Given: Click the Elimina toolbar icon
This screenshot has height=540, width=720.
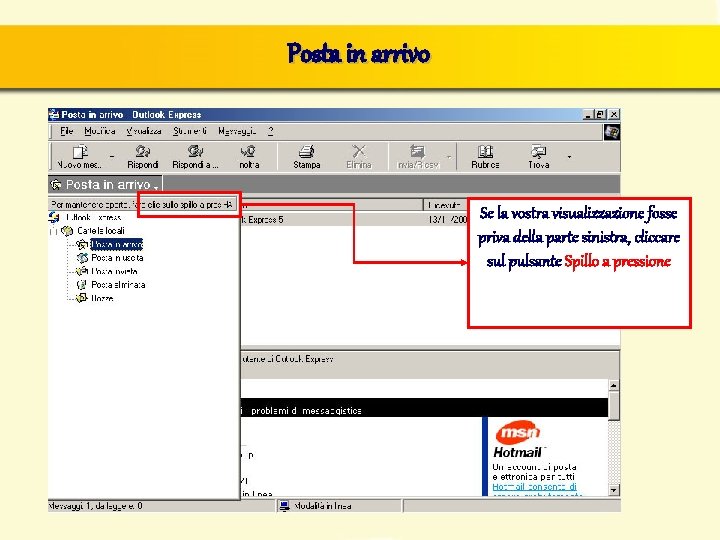Looking at the screenshot, I should (359, 151).
